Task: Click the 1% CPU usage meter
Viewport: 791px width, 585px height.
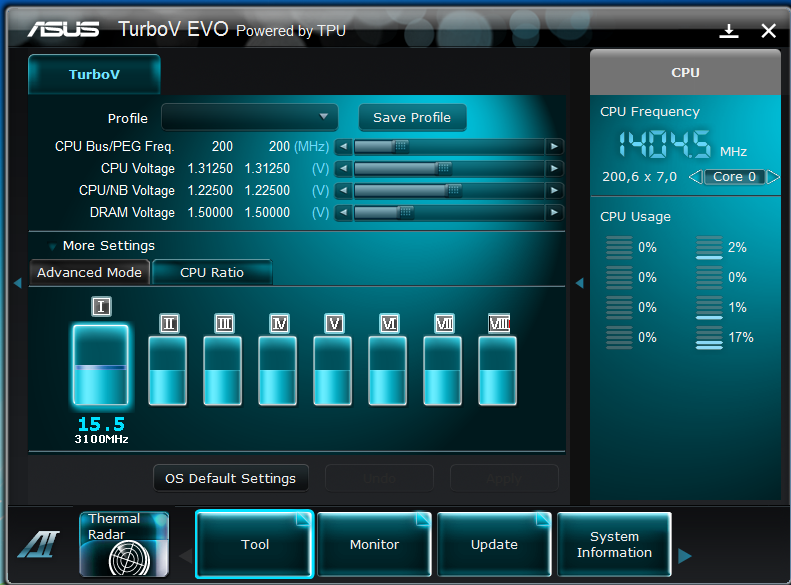Action: click(709, 307)
